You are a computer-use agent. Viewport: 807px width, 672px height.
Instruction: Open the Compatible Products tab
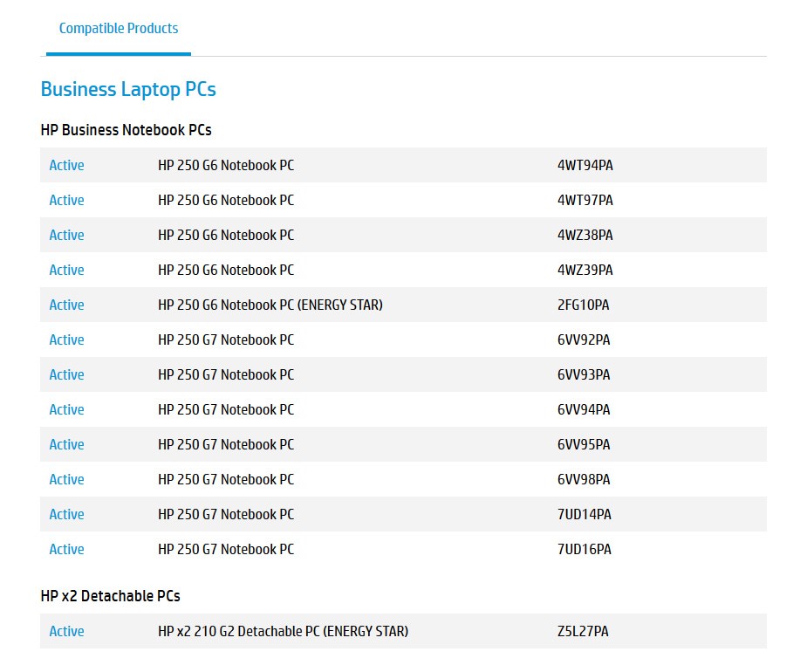click(119, 28)
